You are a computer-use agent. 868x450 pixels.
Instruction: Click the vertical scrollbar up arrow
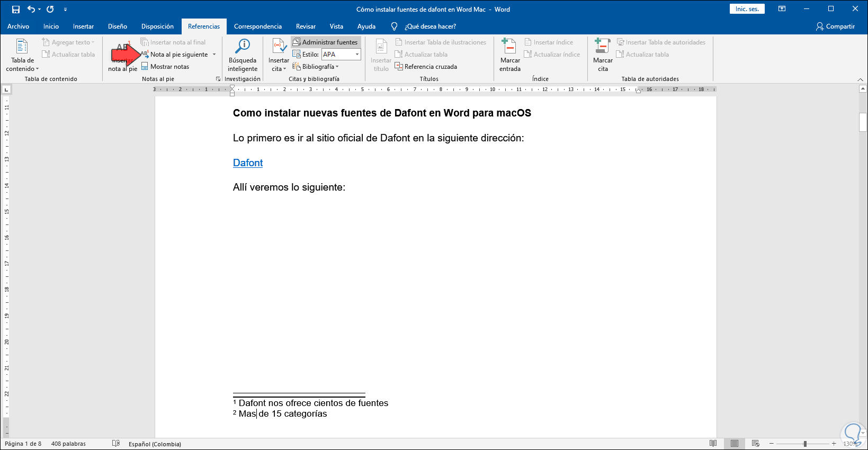863,89
